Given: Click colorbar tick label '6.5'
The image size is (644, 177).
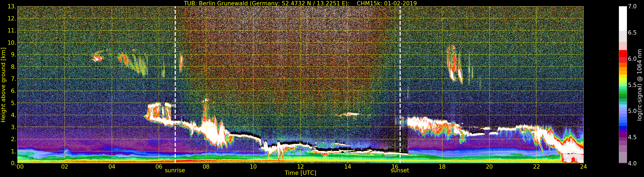Looking at the screenshot, I should 632,33.
